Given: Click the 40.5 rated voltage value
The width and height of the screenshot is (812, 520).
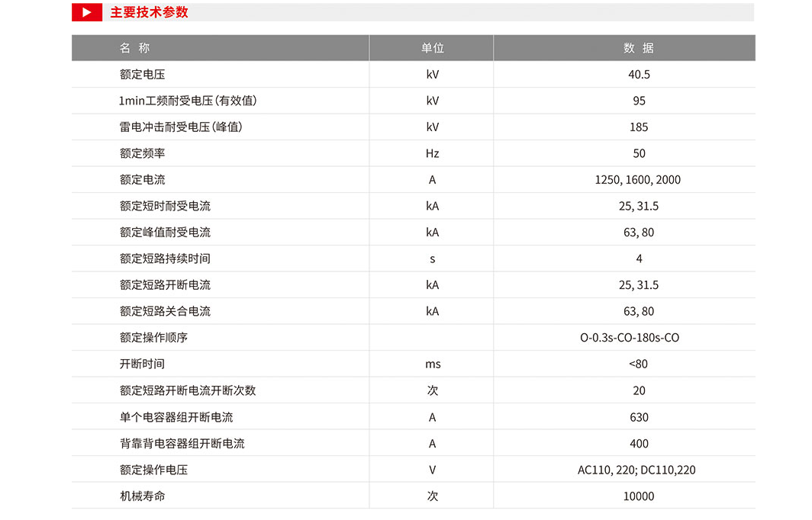Looking at the screenshot, I should [639, 75].
